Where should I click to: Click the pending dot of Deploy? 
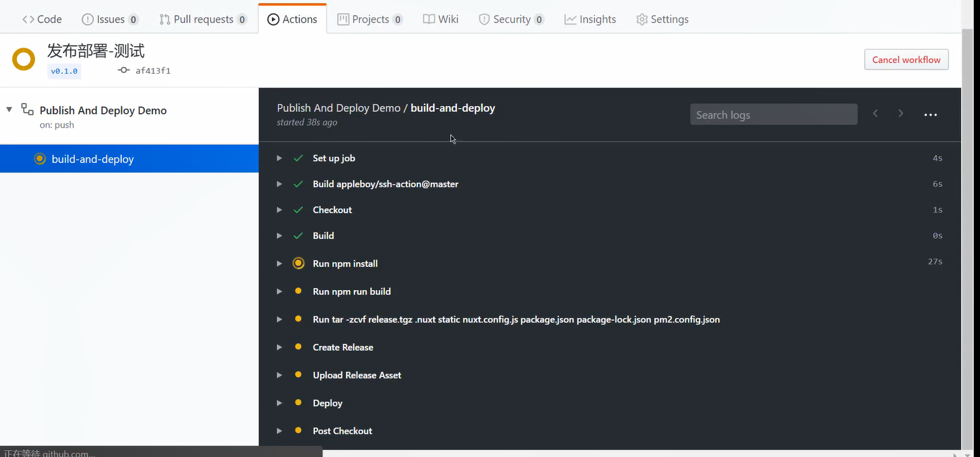click(x=298, y=403)
